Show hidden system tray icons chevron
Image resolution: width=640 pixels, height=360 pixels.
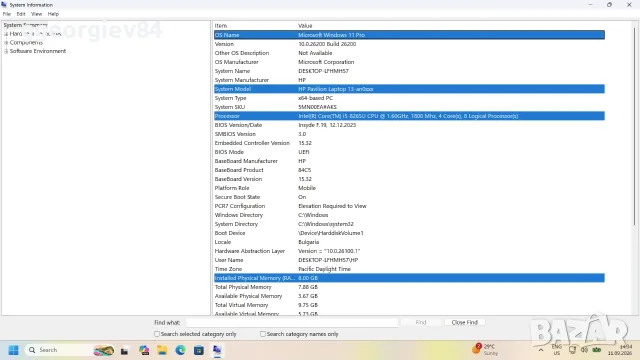point(541,350)
